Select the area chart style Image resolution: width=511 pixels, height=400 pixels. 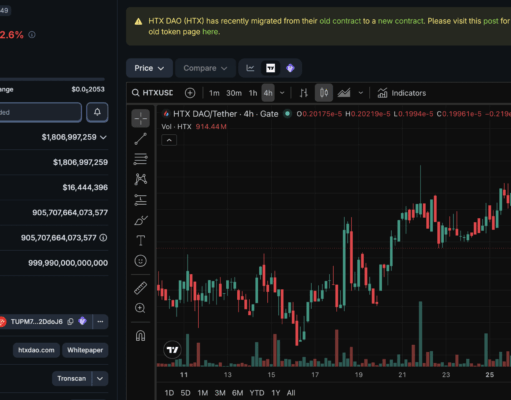[x=344, y=93]
